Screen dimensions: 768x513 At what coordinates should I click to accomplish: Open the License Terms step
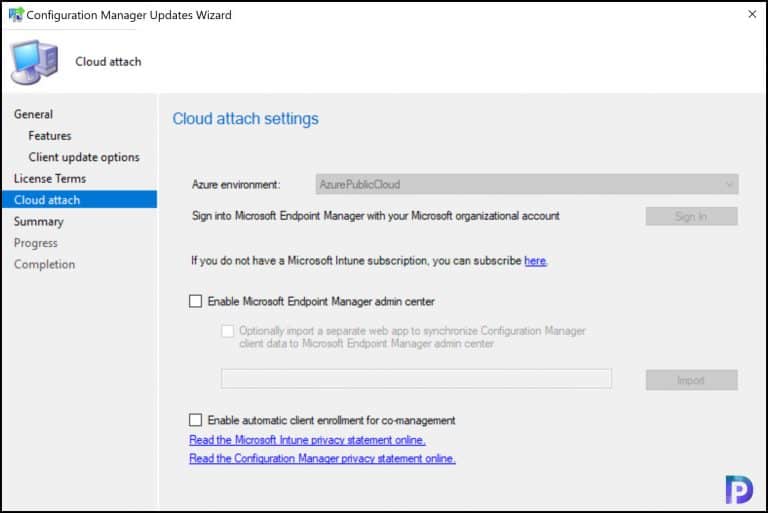(x=50, y=179)
